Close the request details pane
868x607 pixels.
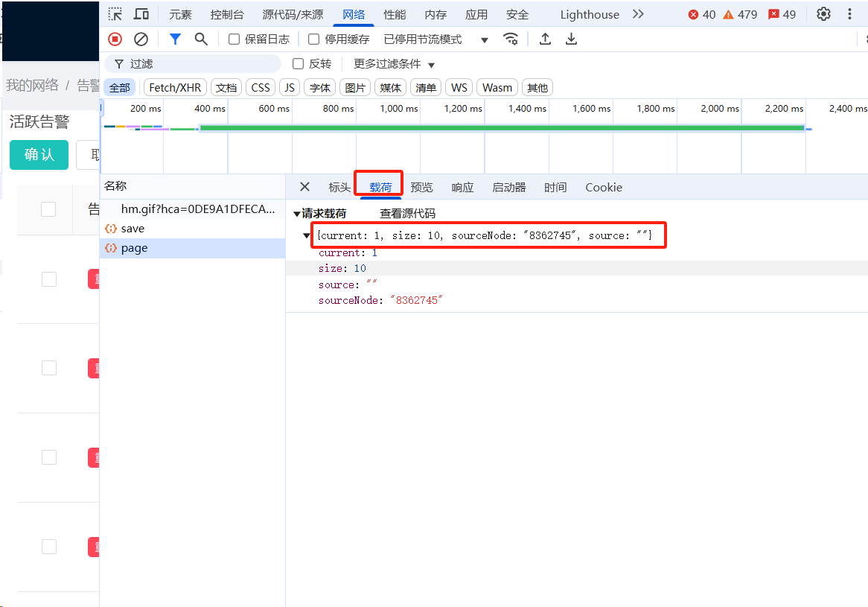pyautogui.click(x=304, y=187)
